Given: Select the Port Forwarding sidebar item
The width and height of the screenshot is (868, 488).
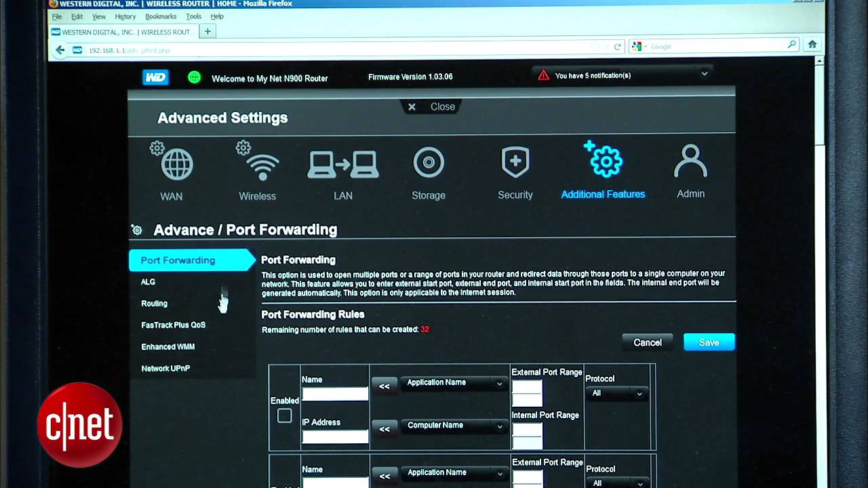Looking at the screenshot, I should (192, 260).
